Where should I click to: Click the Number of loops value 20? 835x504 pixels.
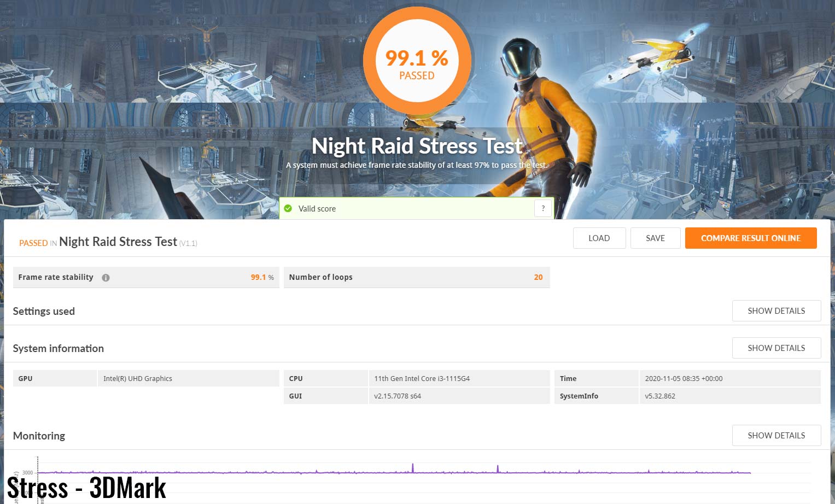(538, 277)
